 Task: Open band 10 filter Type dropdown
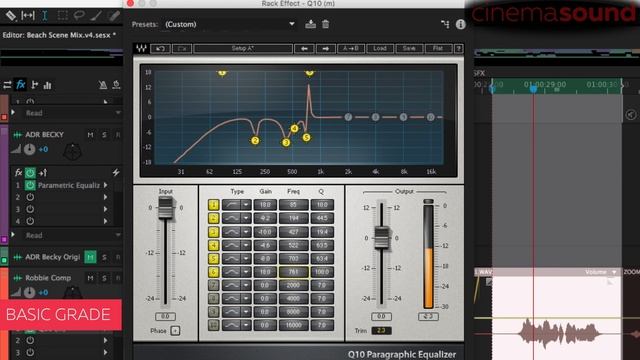246,325
